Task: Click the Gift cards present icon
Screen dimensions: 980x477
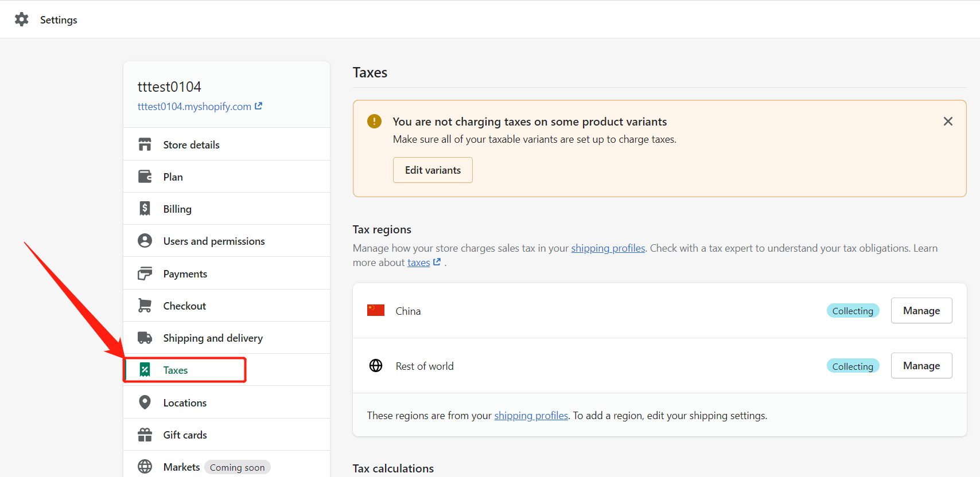Action: pyautogui.click(x=145, y=435)
